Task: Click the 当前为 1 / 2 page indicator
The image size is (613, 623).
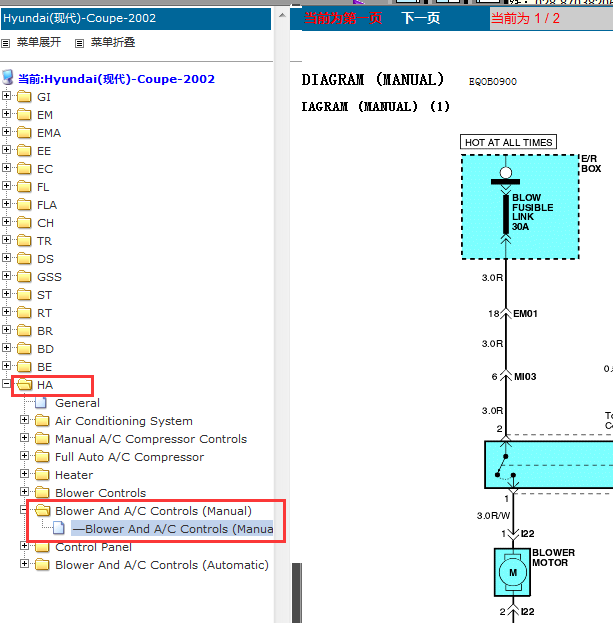Action: click(525, 18)
